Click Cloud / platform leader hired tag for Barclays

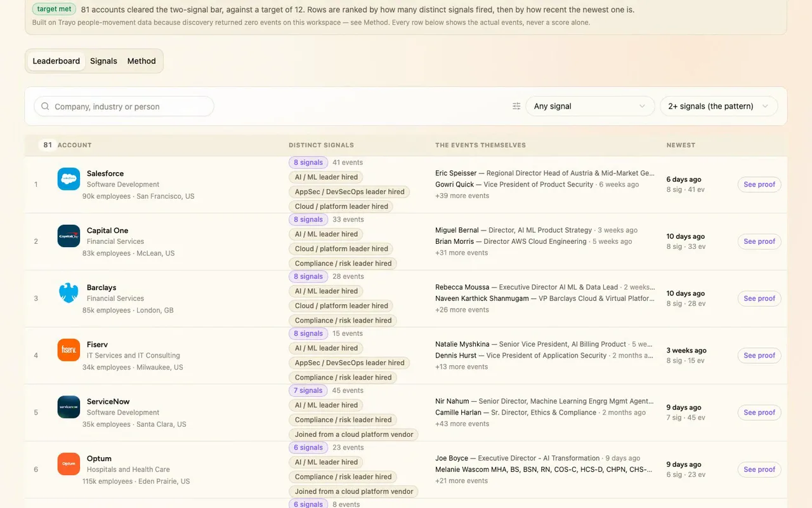(341, 305)
